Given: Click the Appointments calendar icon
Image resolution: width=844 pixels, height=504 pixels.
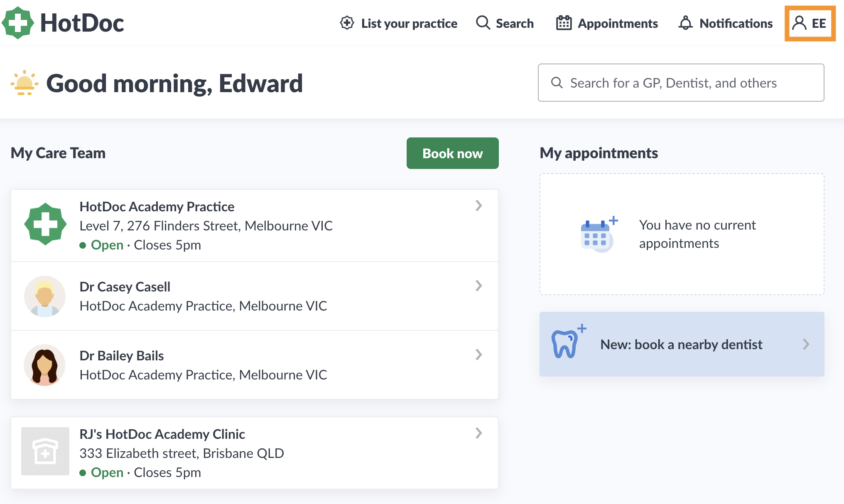Looking at the screenshot, I should (564, 23).
